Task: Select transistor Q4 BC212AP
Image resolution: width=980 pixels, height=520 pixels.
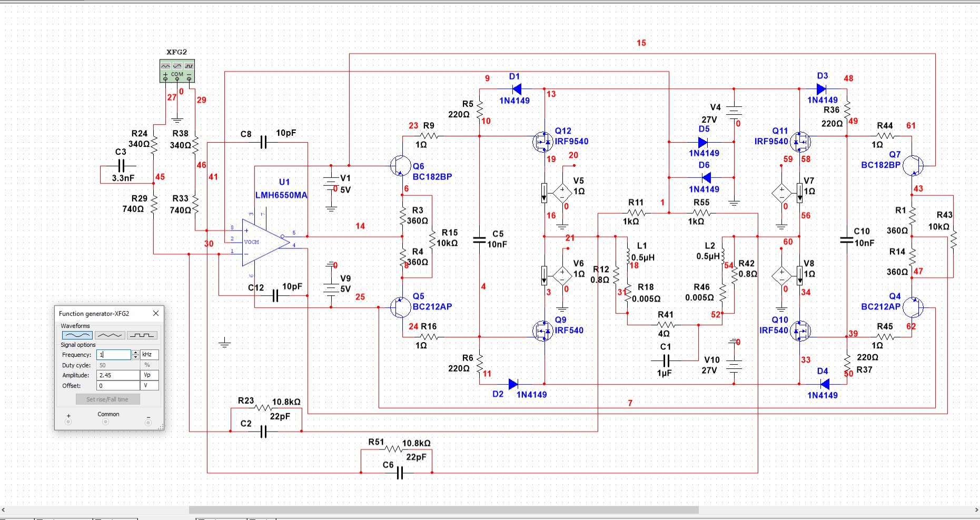Action: click(x=913, y=307)
